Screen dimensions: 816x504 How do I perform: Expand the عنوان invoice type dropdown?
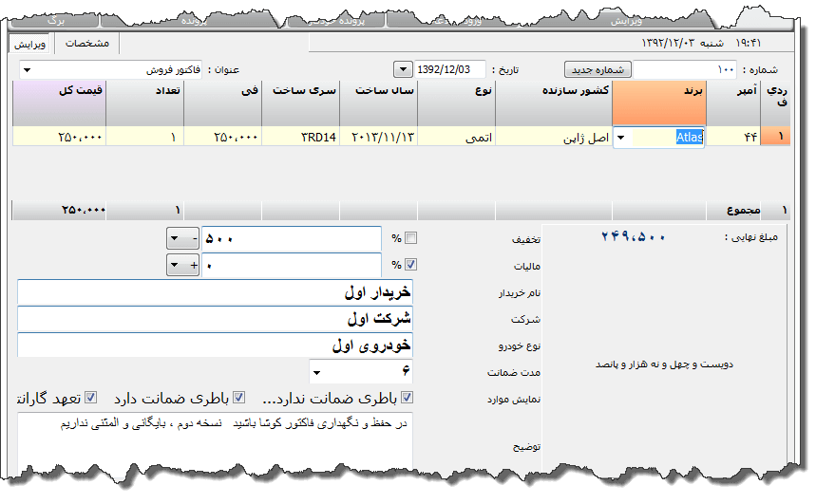27,70
